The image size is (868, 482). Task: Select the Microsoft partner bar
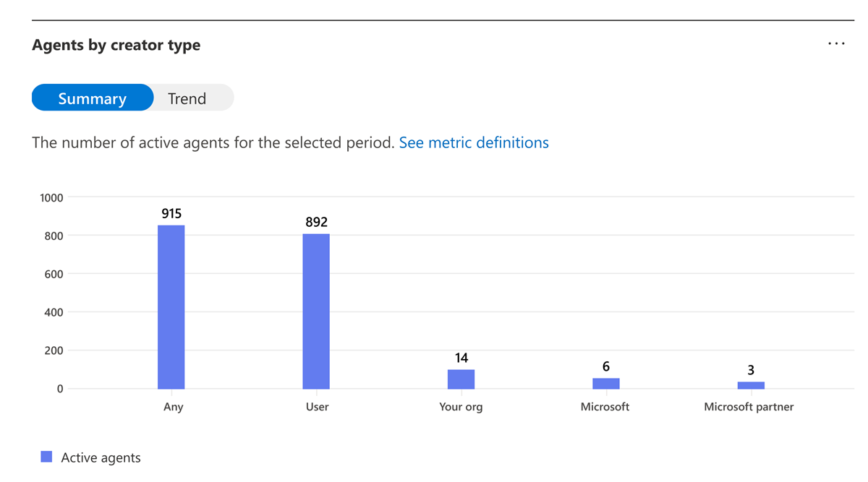(751, 385)
